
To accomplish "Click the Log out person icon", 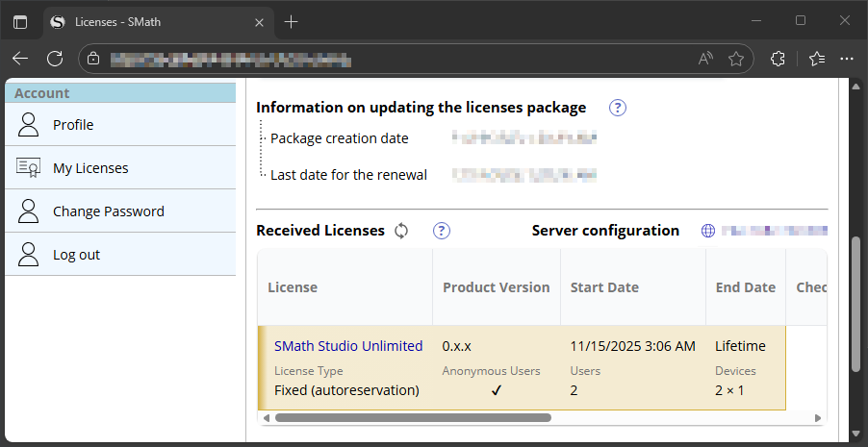I will [28, 254].
